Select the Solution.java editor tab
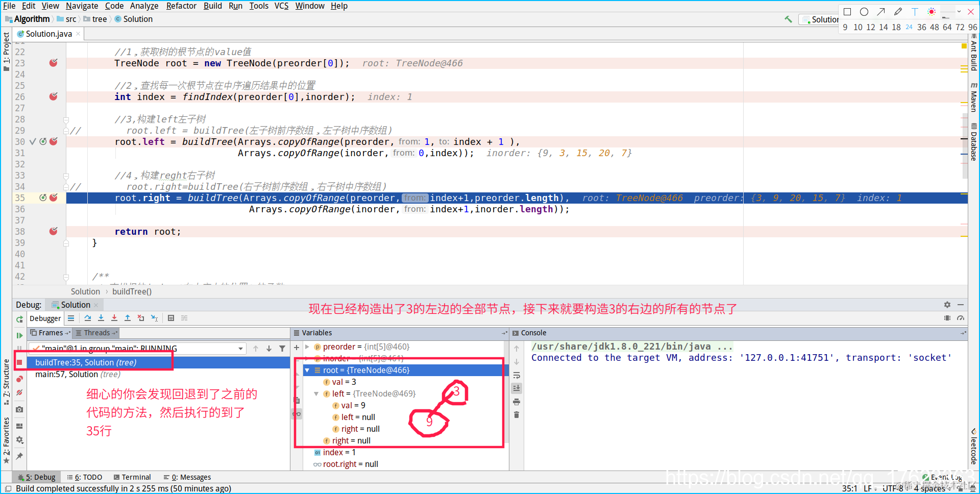The height and width of the screenshot is (494, 980). pyautogui.click(x=48, y=34)
